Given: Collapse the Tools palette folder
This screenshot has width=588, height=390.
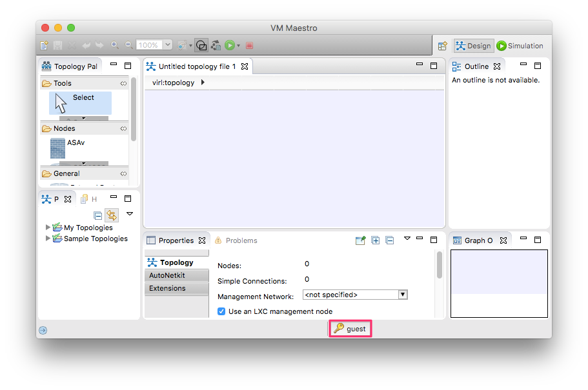Looking at the screenshot, I should point(57,83).
